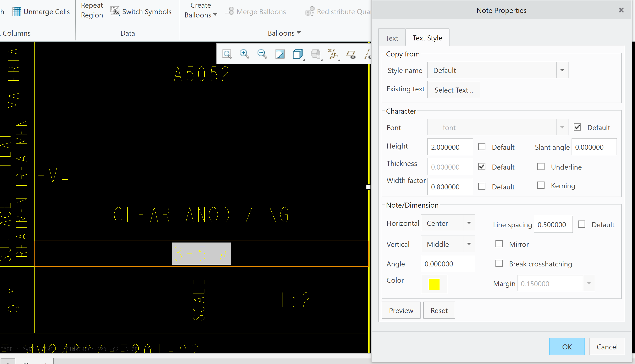The width and height of the screenshot is (635, 364).
Task: Toggle the plane display eye icon
Action: click(351, 54)
